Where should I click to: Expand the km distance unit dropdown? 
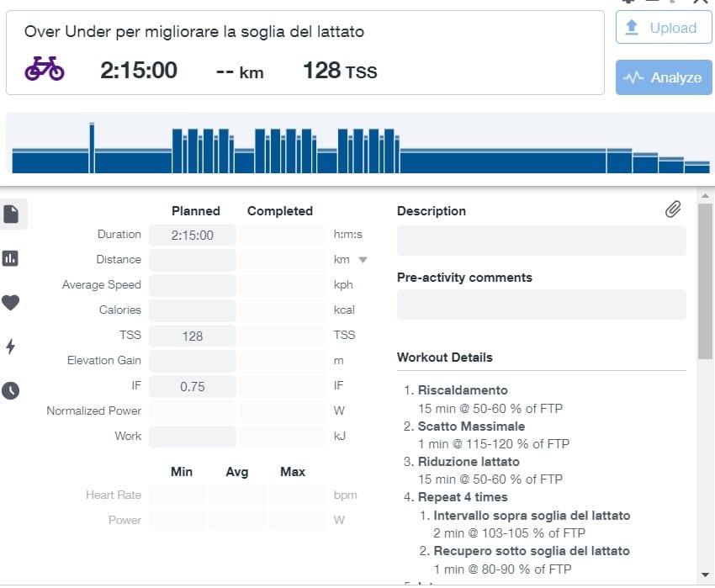point(363,260)
